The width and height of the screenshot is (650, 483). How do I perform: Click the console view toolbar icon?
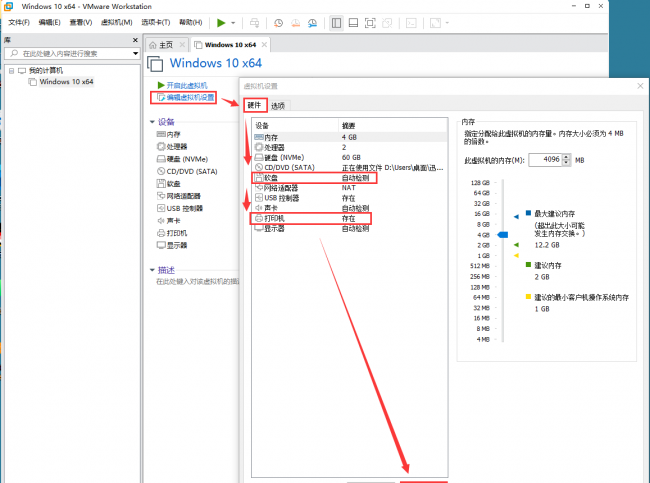(x=411, y=23)
